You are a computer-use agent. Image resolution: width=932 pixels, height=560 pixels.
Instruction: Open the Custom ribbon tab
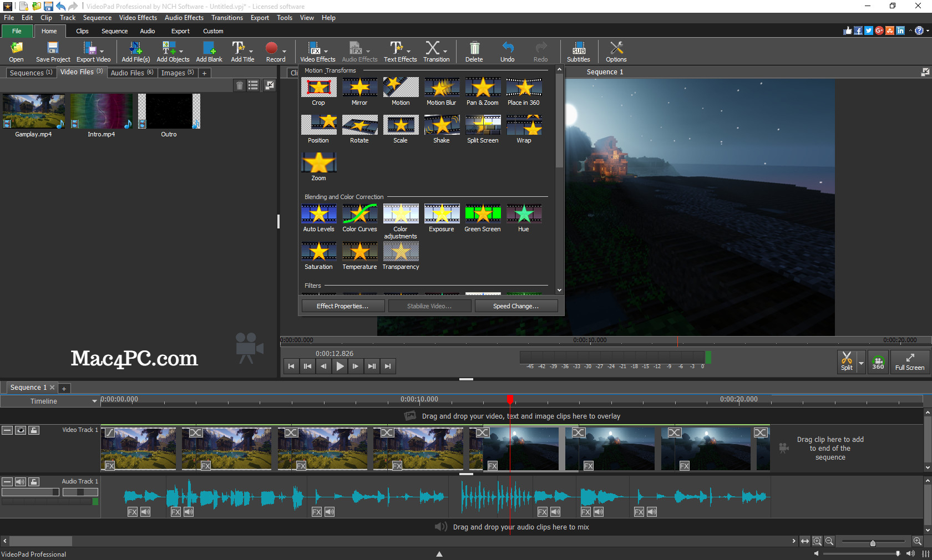pyautogui.click(x=213, y=31)
